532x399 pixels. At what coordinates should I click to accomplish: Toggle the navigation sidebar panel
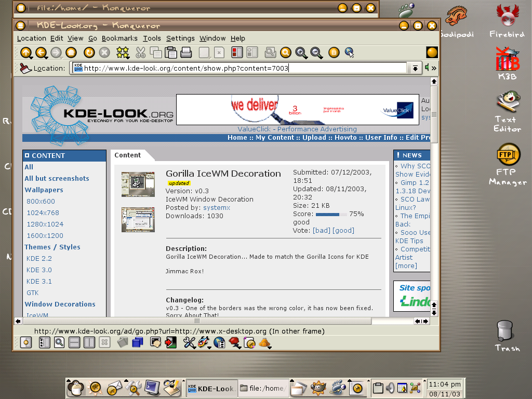pyautogui.click(x=45, y=343)
